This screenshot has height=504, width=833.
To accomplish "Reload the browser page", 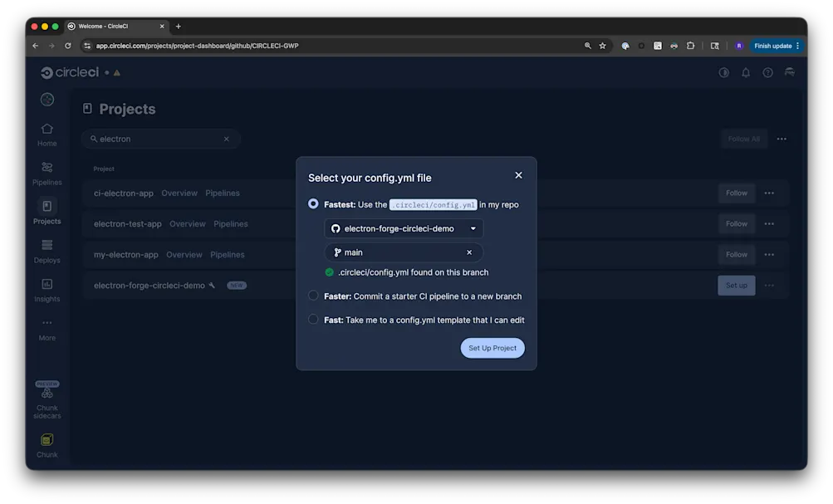I will 68,46.
